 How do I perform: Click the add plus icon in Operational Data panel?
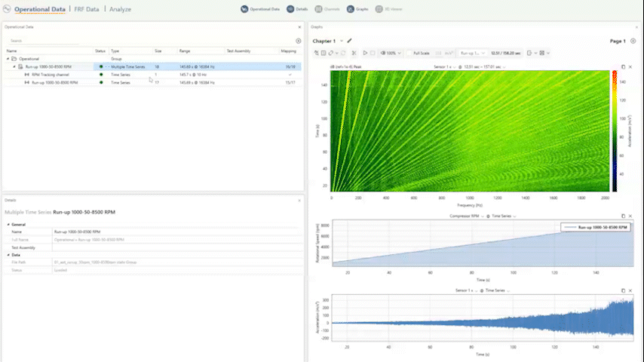(298, 41)
